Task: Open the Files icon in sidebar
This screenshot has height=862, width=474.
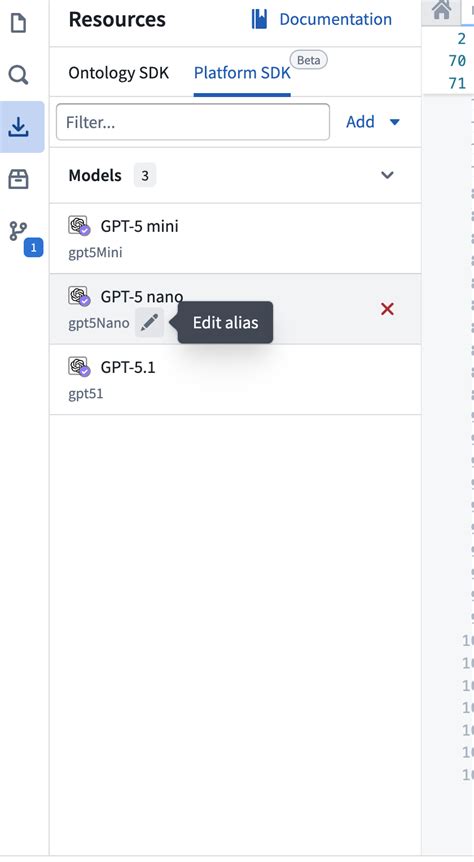Action: [x=18, y=23]
